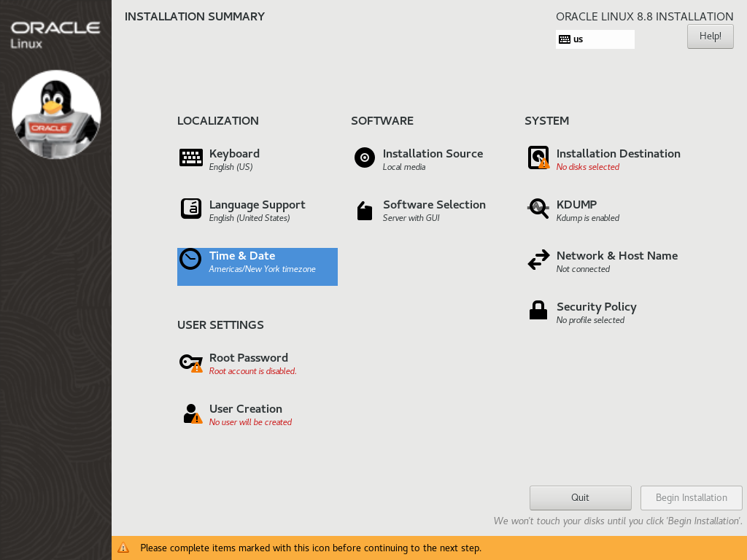Click the 'Server with GUI' text

(x=411, y=218)
